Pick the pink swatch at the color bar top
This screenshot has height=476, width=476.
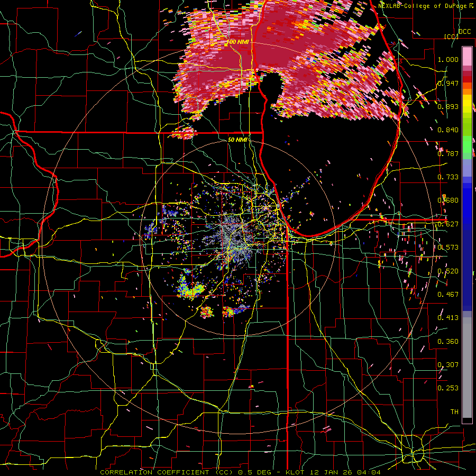tap(467, 56)
